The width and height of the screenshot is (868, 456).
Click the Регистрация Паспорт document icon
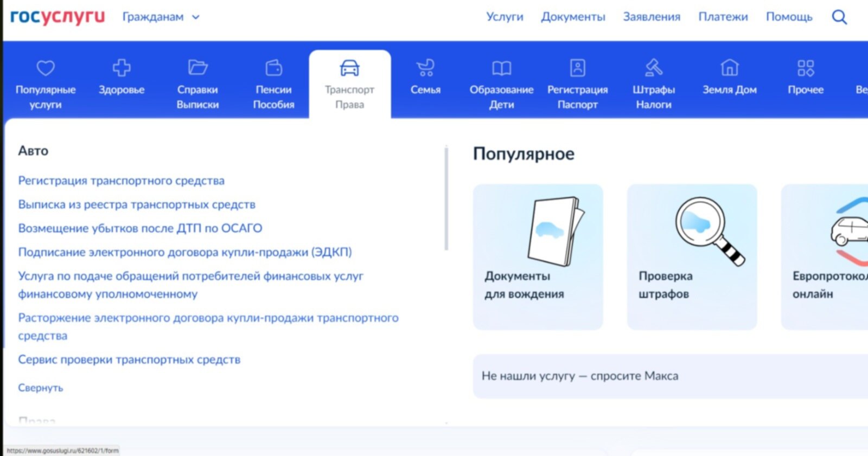pos(578,68)
